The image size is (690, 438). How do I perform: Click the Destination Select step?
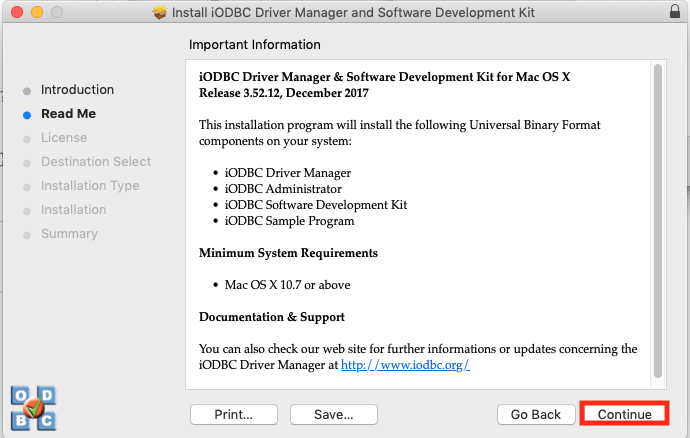tap(96, 162)
